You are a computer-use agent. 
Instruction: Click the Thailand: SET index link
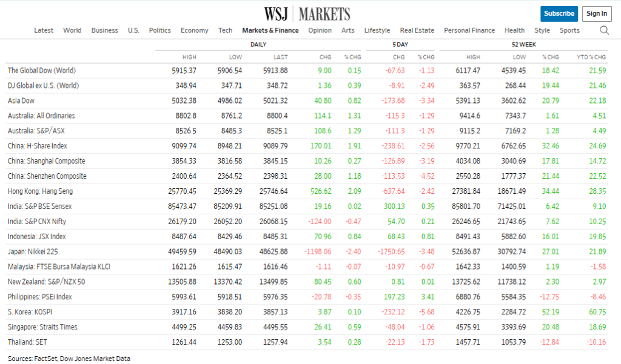point(29,342)
